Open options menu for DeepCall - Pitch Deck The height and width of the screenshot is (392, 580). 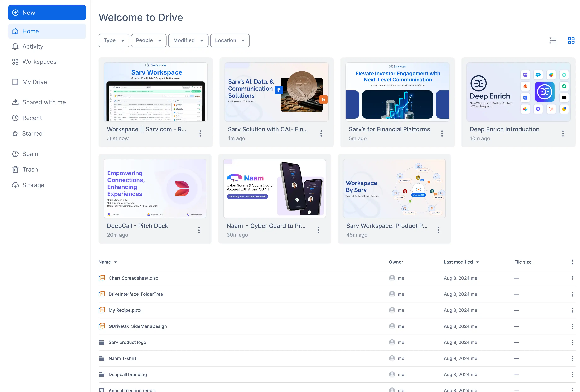pos(199,230)
